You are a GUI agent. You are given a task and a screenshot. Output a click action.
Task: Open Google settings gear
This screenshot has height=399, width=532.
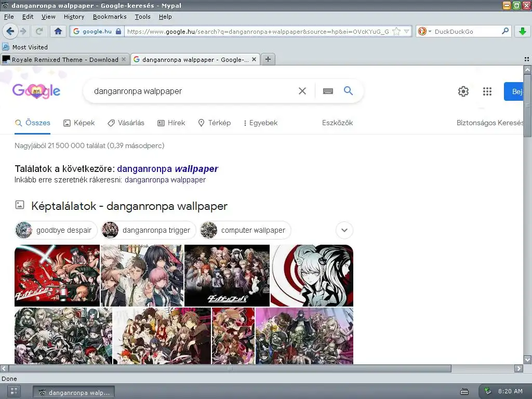coord(463,91)
